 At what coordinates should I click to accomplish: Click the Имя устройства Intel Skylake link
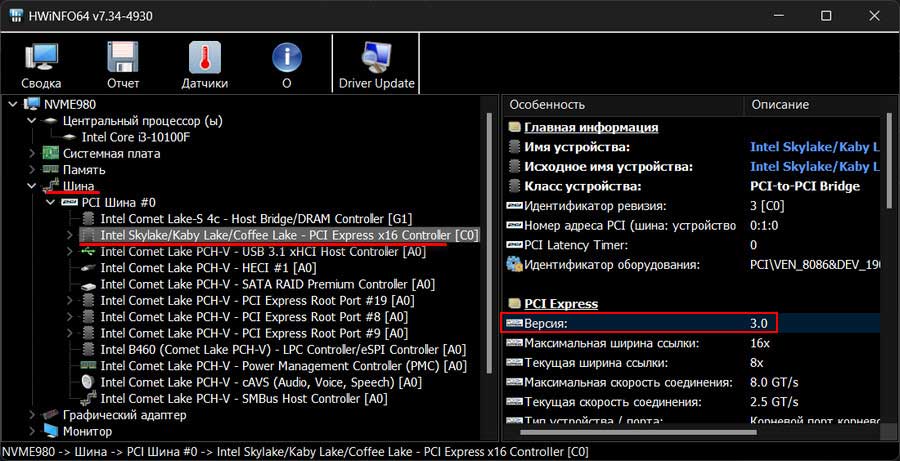click(x=814, y=147)
